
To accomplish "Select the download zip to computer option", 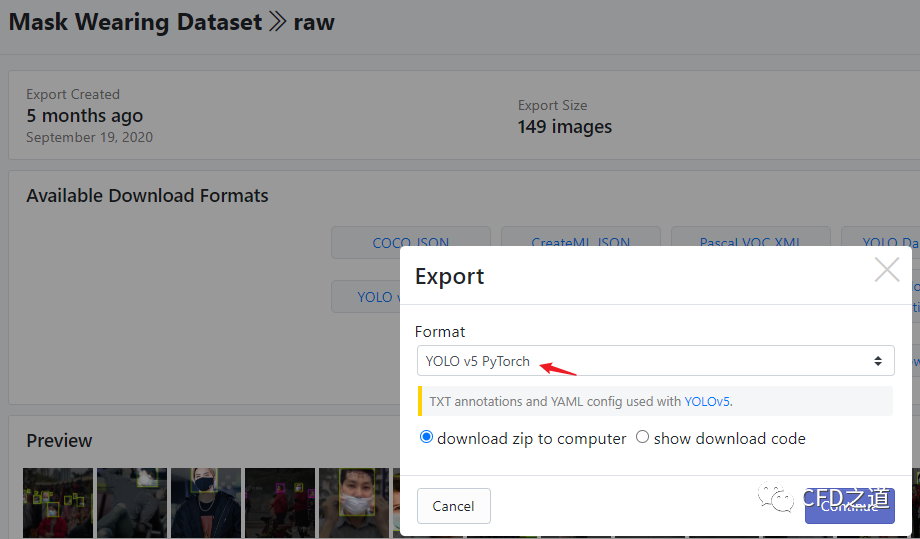I will click(x=427, y=438).
